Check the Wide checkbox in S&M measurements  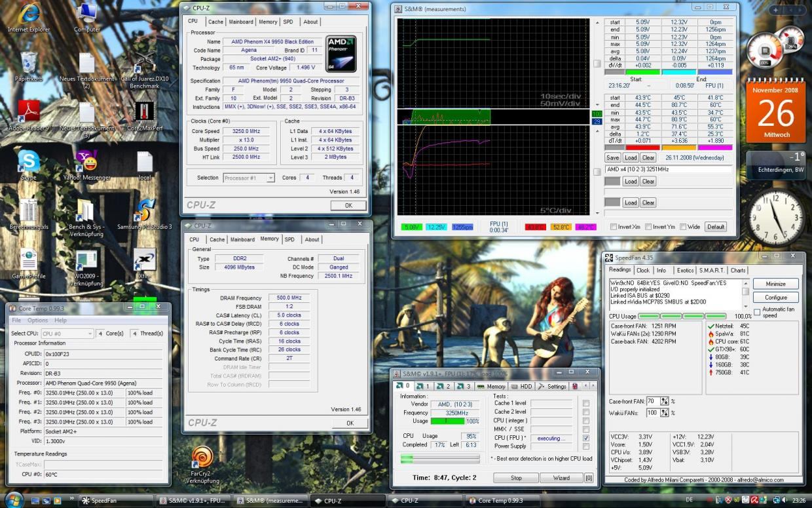tap(683, 227)
